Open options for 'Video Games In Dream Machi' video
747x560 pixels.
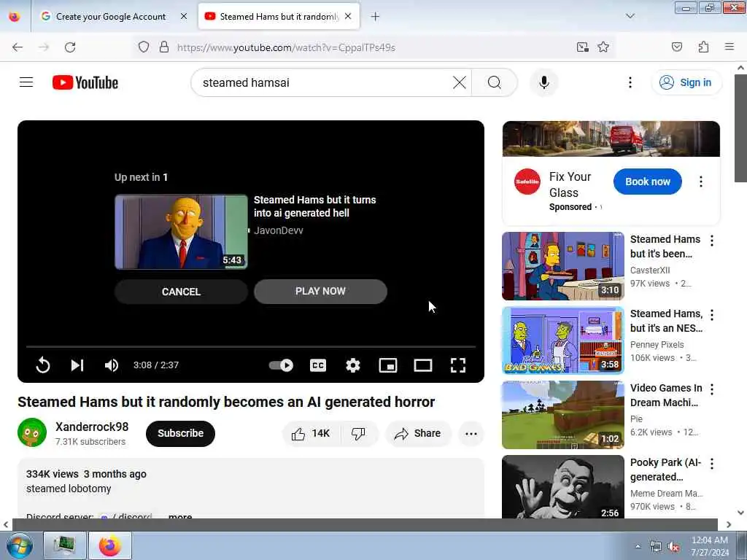click(712, 389)
